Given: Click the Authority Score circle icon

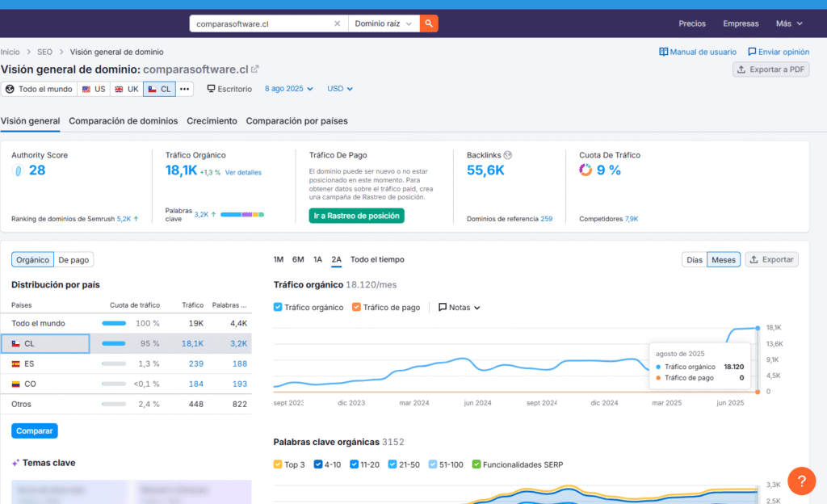Looking at the screenshot, I should 18,170.
